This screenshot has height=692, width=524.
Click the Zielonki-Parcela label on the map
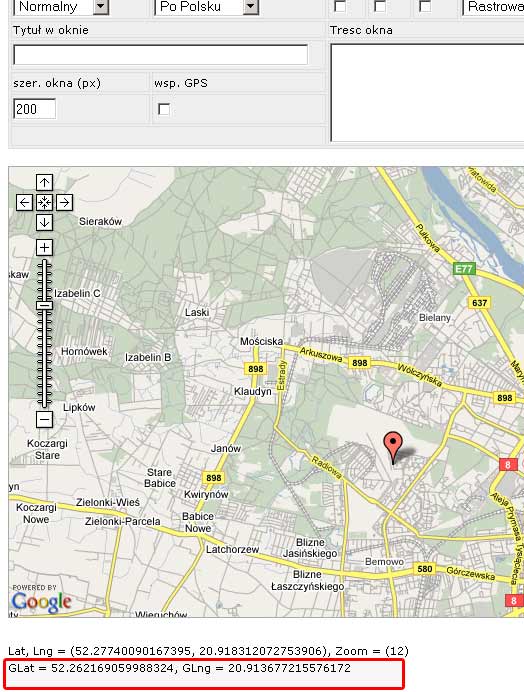pos(122,521)
